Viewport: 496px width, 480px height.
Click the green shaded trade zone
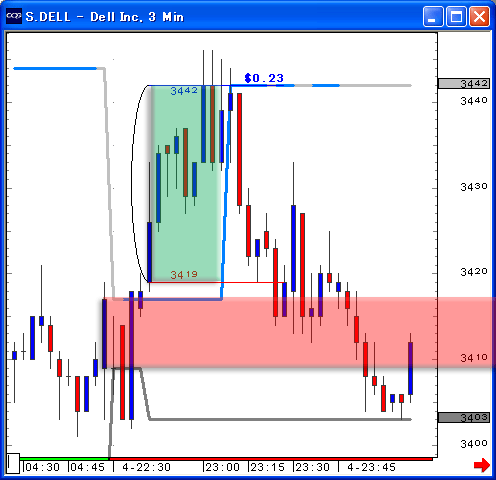tap(186, 183)
